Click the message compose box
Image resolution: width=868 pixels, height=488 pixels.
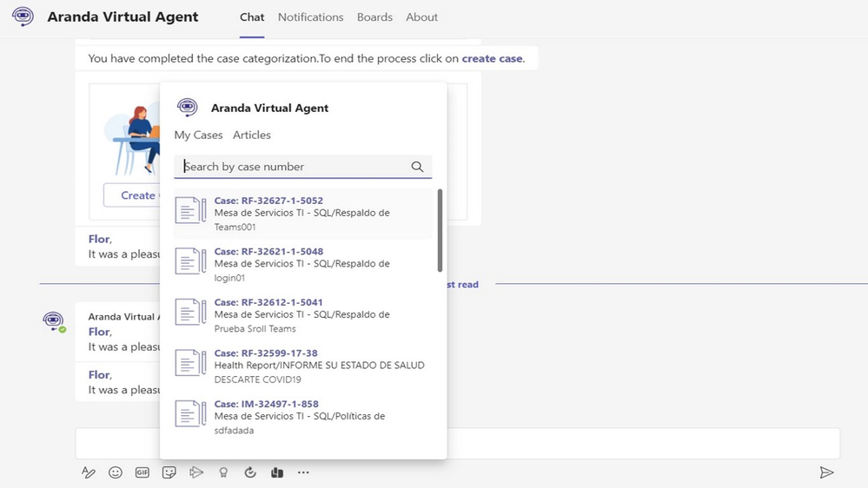click(457, 443)
